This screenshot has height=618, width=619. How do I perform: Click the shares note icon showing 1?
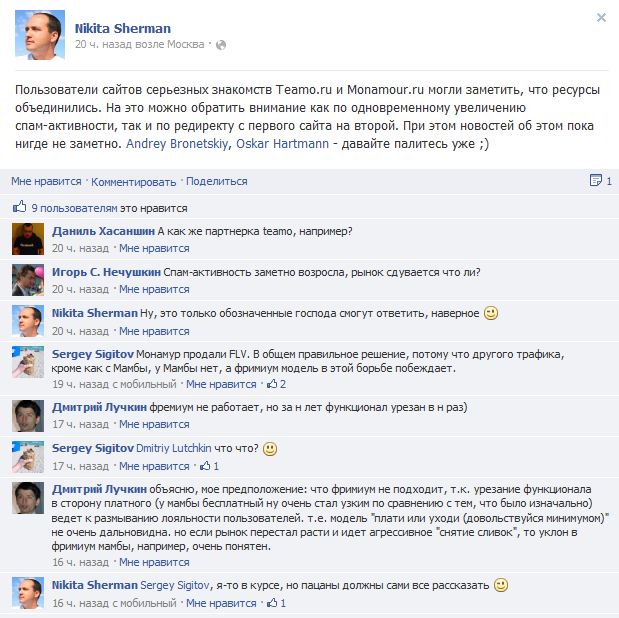[x=595, y=180]
